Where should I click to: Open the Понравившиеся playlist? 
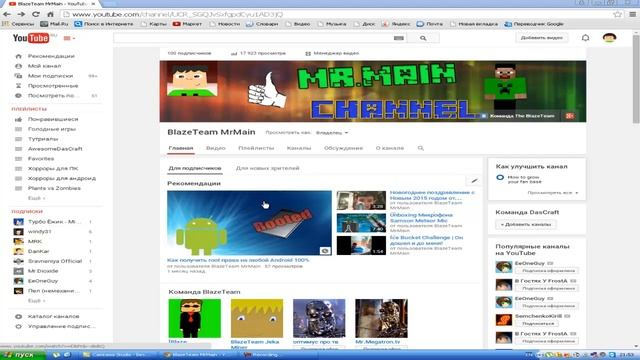(x=53, y=119)
